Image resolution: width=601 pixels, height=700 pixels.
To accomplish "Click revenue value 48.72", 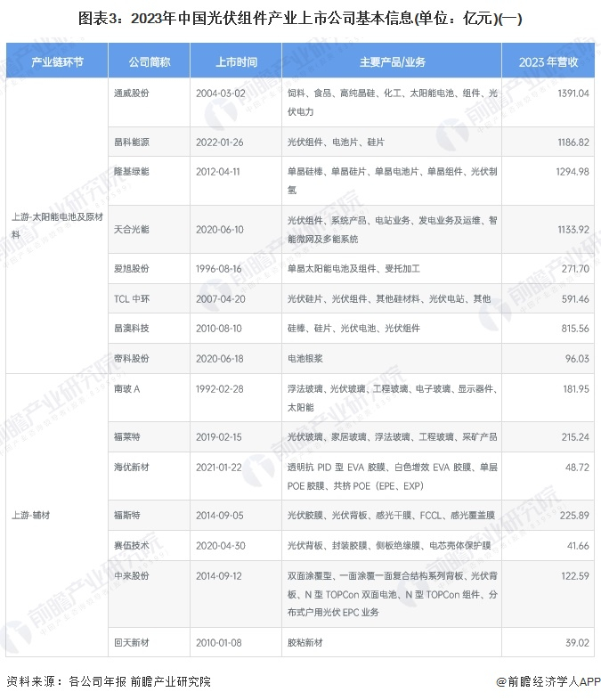I will click(x=577, y=467).
